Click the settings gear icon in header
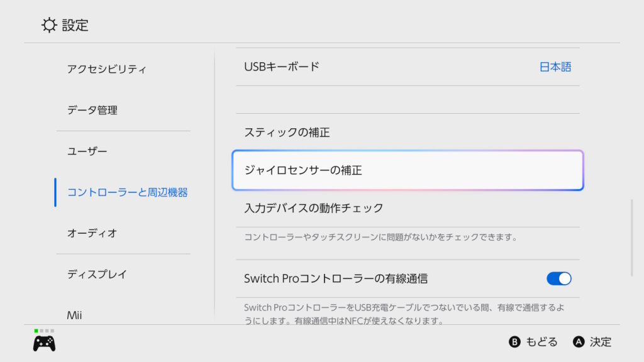Screen dimensions: 644x362 48,25
